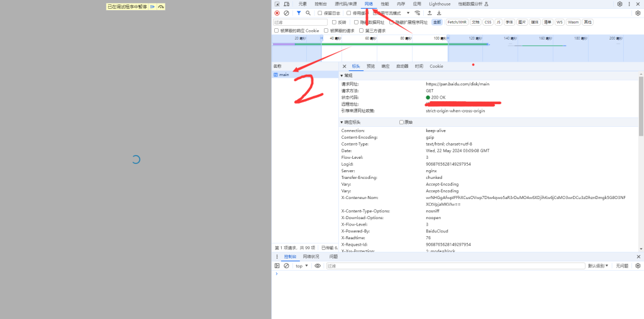Image resolution: width=644 pixels, height=319 pixels.
Task: Open the top context dropdown in console
Action: 301,266
